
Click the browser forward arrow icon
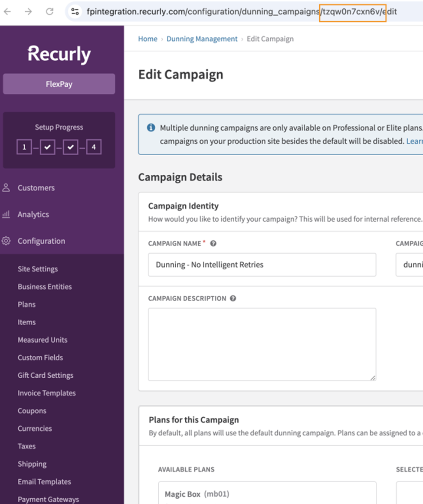28,12
